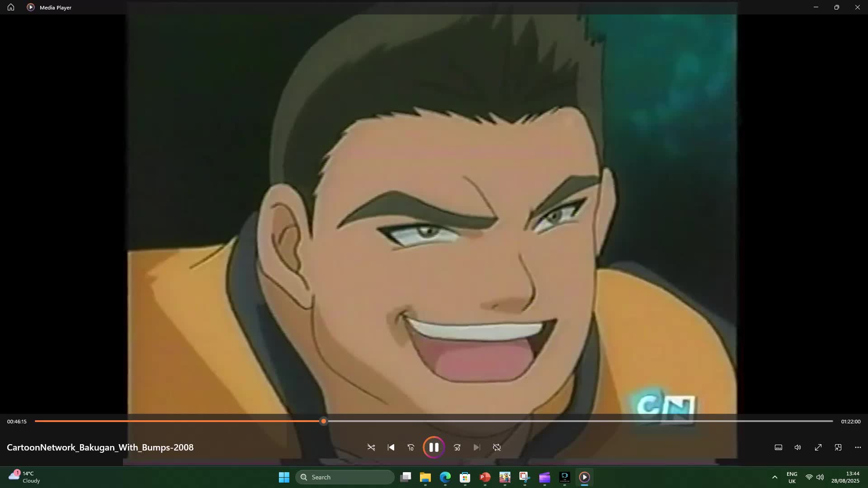Skip back 10 seconds
This screenshot has width=868, height=488.
click(411, 447)
